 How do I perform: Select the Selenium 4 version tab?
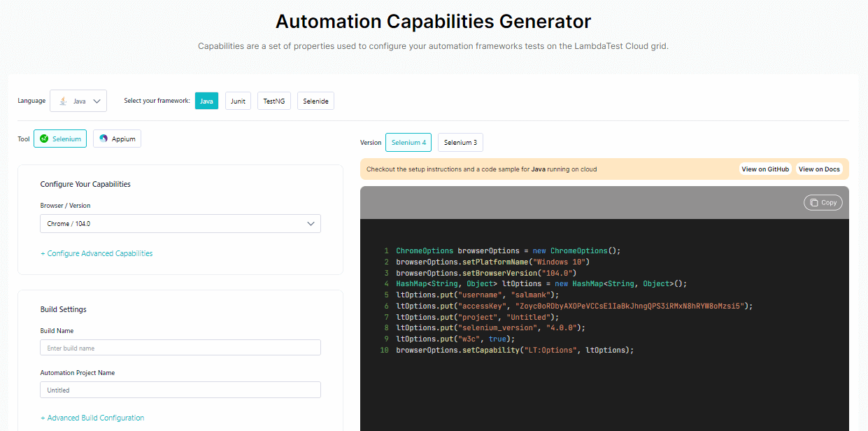pos(408,142)
